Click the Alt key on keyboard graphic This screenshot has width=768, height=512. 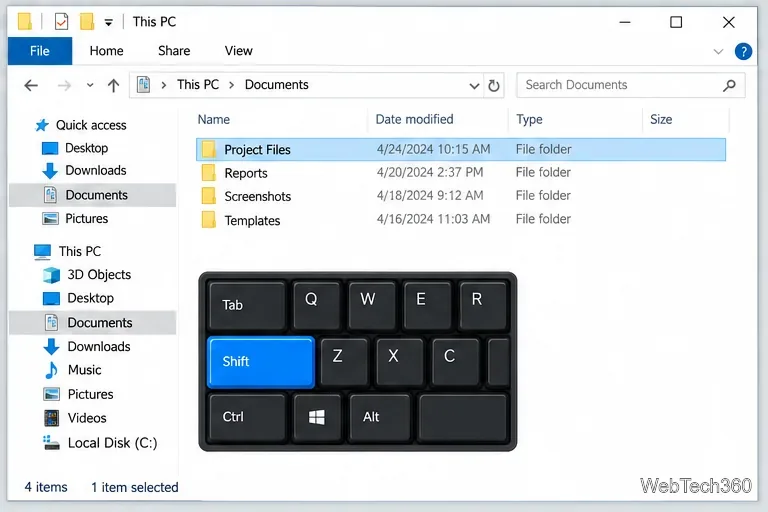pyautogui.click(x=380, y=417)
